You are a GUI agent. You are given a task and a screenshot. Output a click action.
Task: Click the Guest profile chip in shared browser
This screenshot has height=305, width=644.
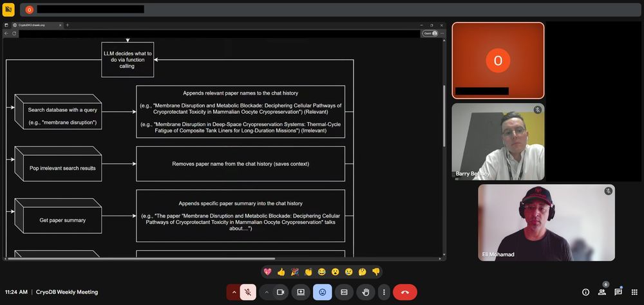pos(430,33)
